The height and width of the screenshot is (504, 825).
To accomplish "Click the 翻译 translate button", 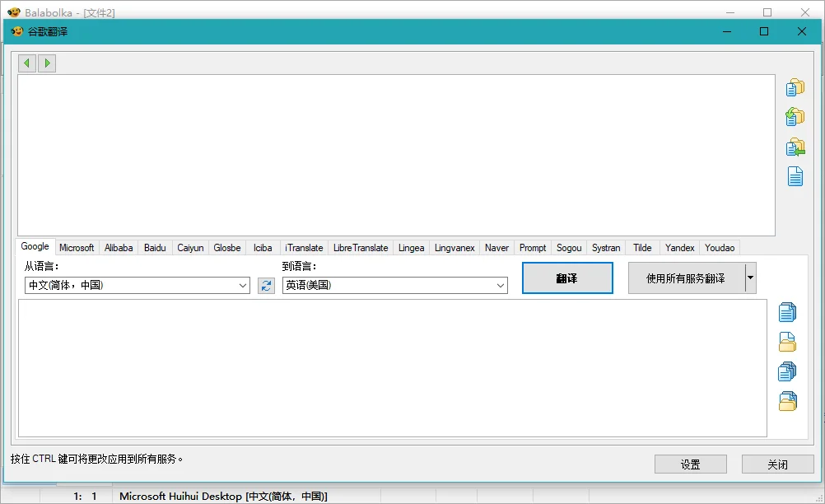I will [567, 278].
